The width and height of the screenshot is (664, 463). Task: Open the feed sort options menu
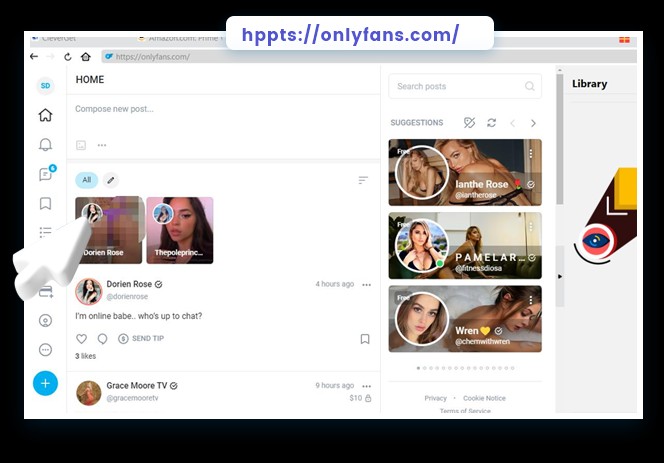point(363,180)
